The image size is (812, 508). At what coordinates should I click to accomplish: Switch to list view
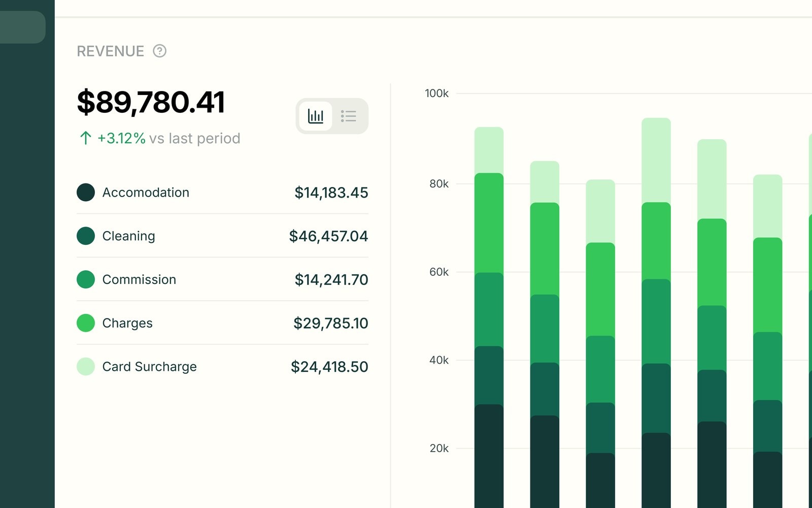(349, 116)
